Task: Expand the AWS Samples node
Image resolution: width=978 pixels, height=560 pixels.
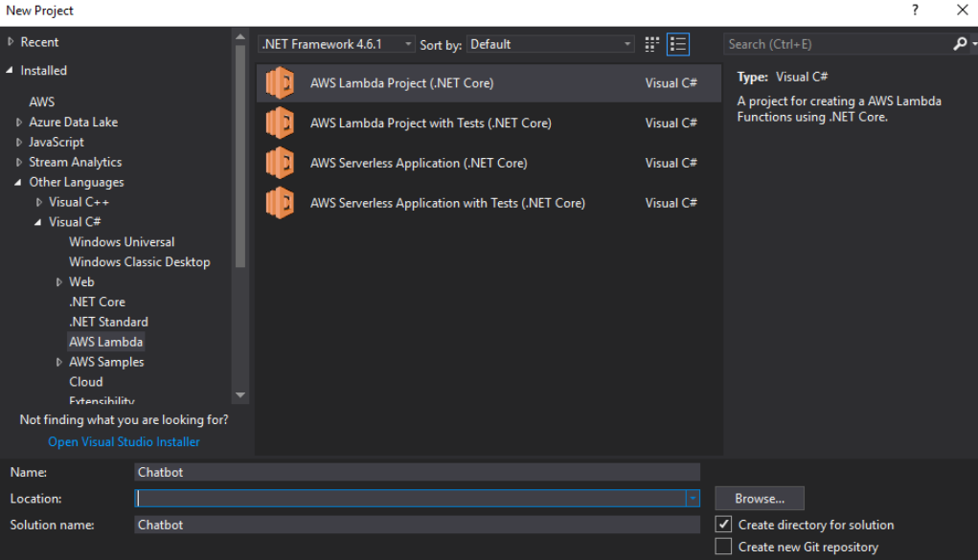Action: [58, 362]
